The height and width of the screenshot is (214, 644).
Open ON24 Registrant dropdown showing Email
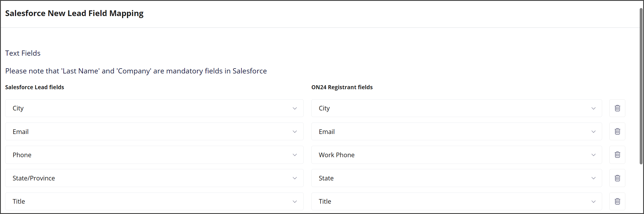click(456, 131)
